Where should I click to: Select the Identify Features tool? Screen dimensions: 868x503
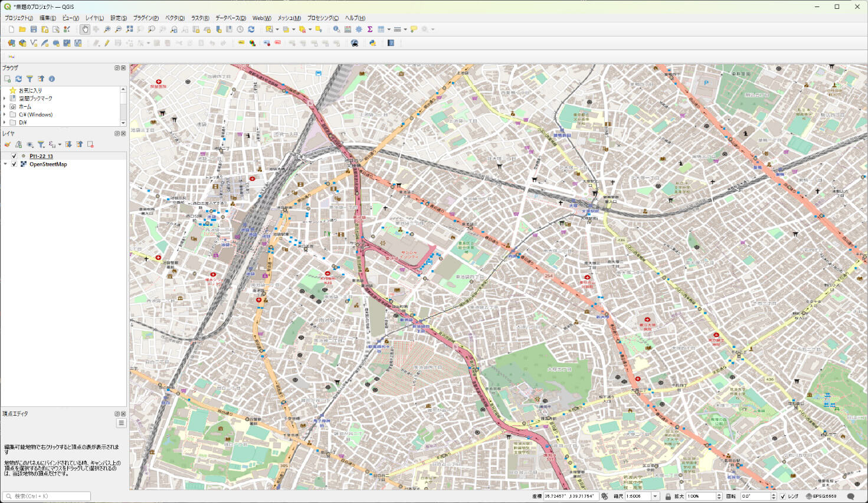(x=336, y=29)
